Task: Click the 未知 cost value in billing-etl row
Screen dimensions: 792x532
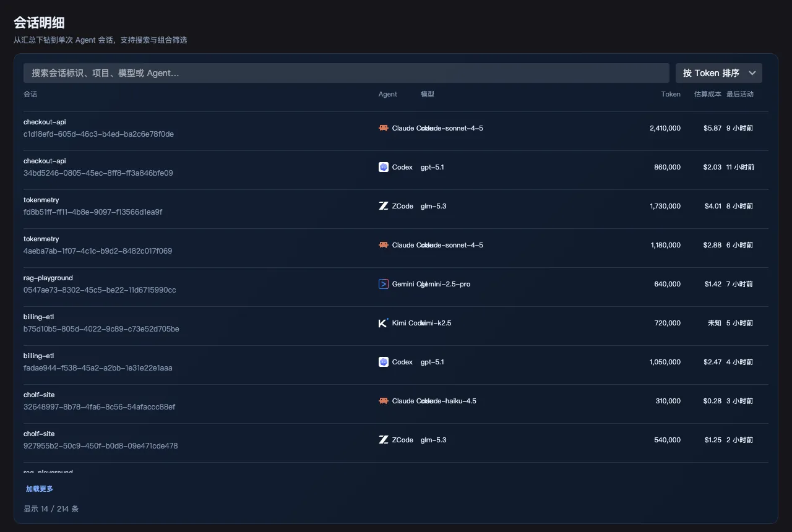Action: (x=715, y=323)
